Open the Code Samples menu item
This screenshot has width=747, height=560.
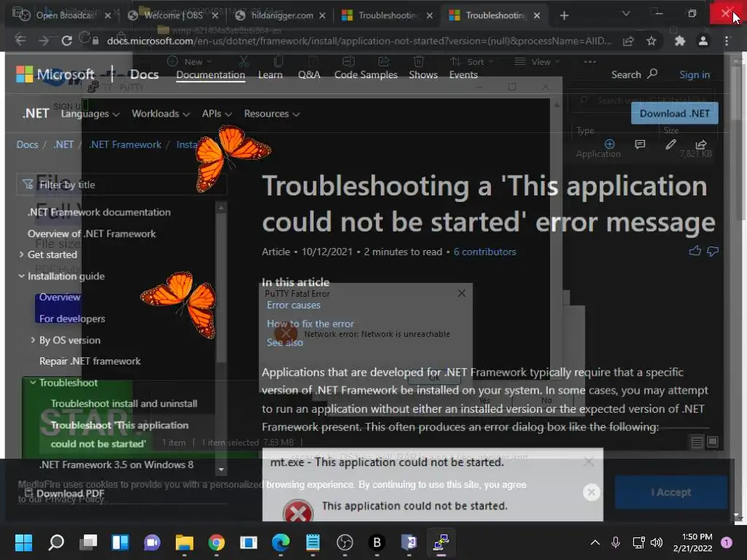[x=366, y=75]
